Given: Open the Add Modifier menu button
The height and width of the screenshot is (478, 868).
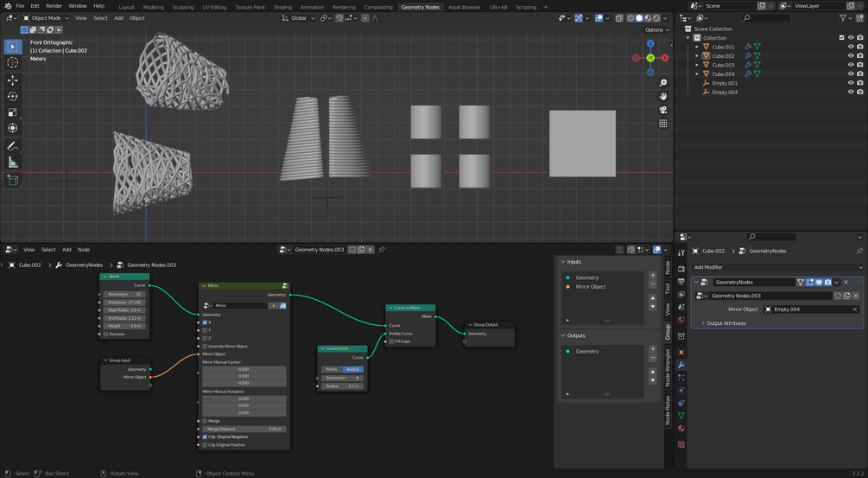Looking at the screenshot, I should (777, 267).
